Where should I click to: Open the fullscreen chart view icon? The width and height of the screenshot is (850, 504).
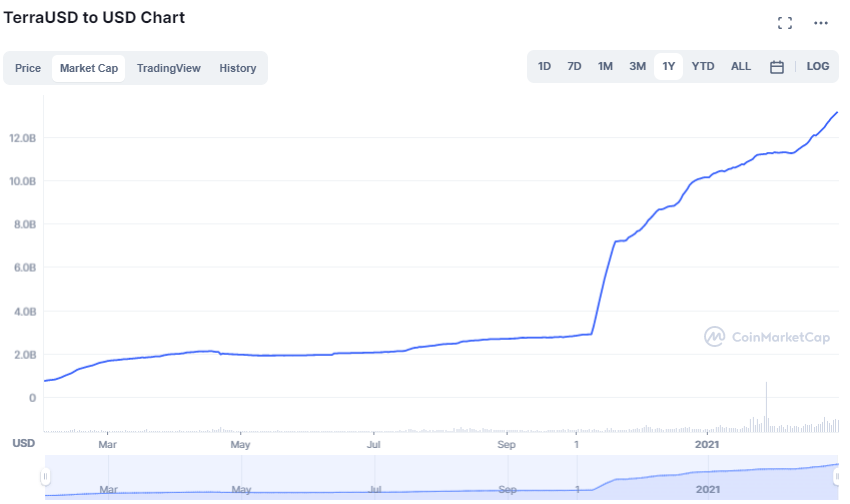click(x=784, y=23)
